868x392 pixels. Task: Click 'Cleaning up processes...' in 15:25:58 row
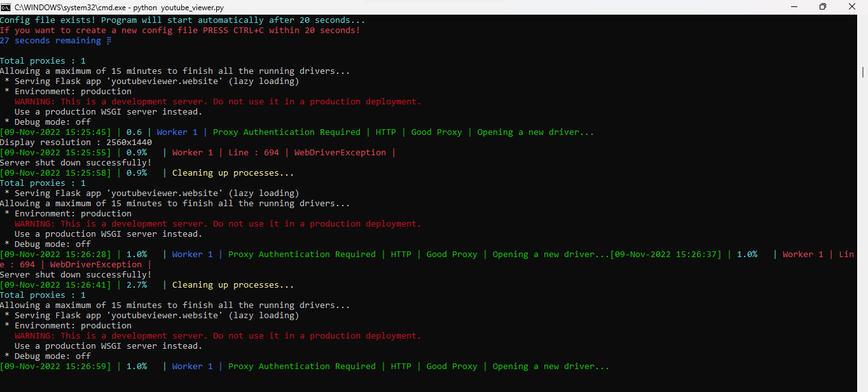point(233,173)
